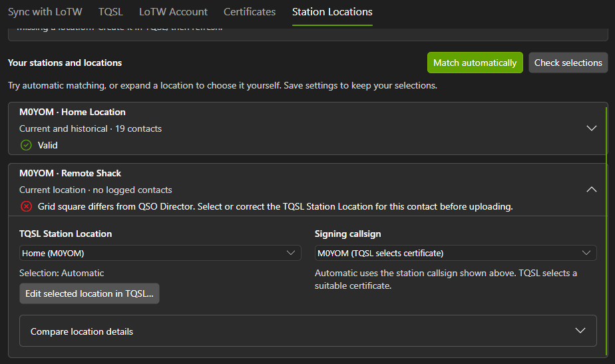The height and width of the screenshot is (364, 615).
Task: Click 'Current location · no logged contacts' text
Action: click(x=96, y=190)
